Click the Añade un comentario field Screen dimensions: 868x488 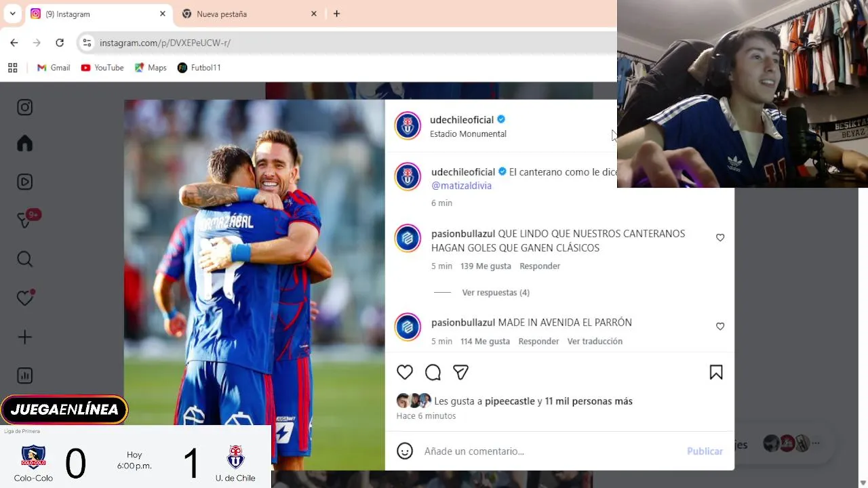pyautogui.click(x=549, y=451)
